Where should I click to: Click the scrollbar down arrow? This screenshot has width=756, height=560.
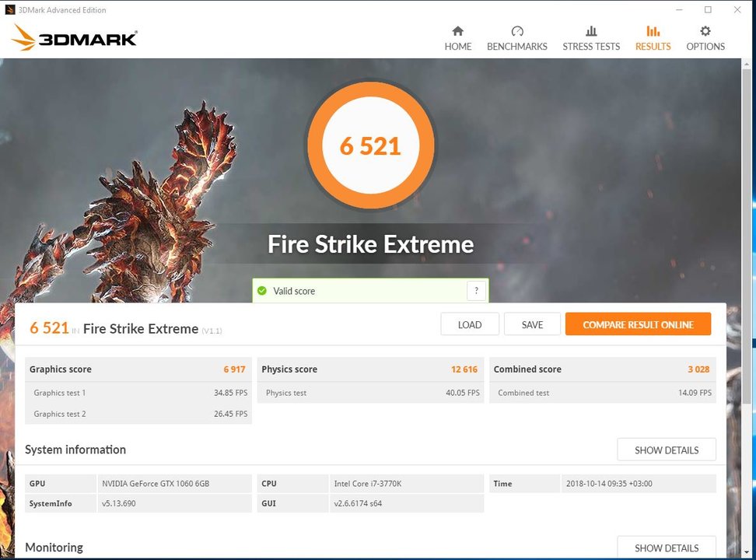point(747,551)
